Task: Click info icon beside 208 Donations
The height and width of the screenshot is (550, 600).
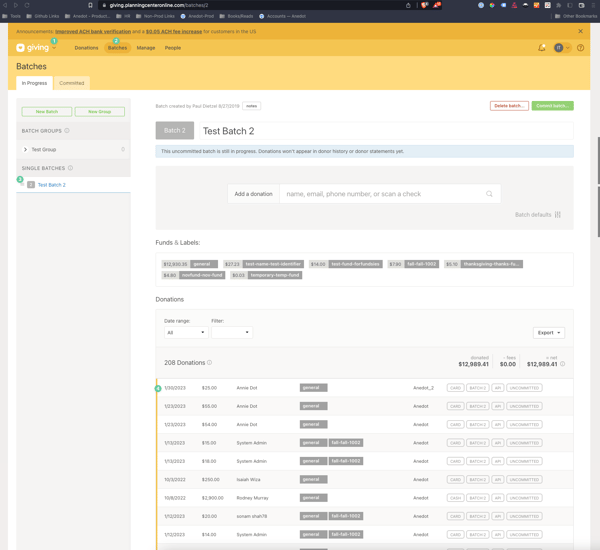Action: click(209, 362)
